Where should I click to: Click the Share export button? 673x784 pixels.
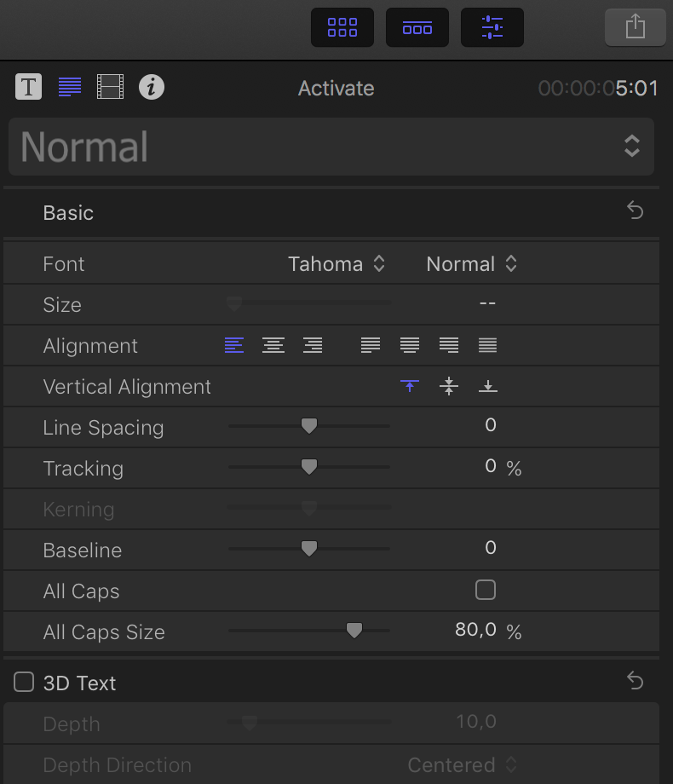point(635,27)
